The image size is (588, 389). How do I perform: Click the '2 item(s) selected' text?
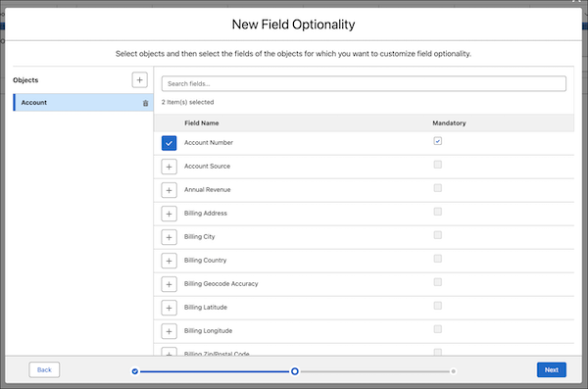187,102
